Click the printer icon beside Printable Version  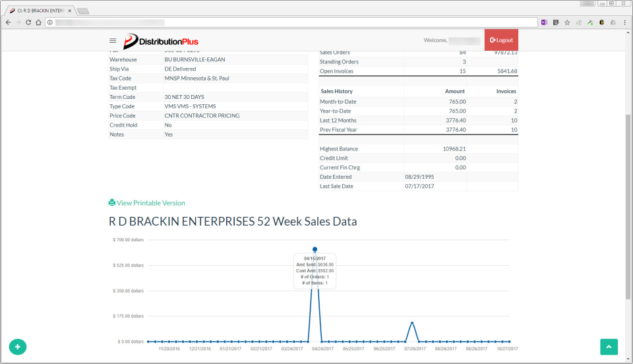click(112, 202)
